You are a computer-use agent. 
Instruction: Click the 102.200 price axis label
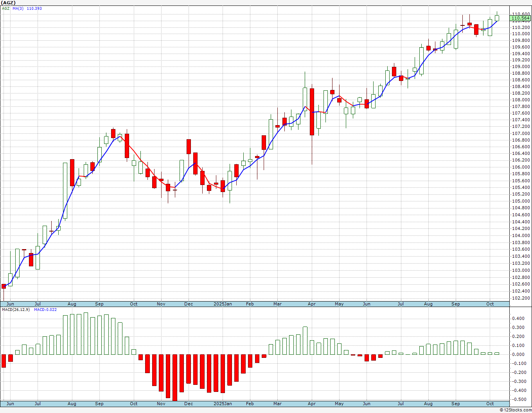tap(521, 298)
